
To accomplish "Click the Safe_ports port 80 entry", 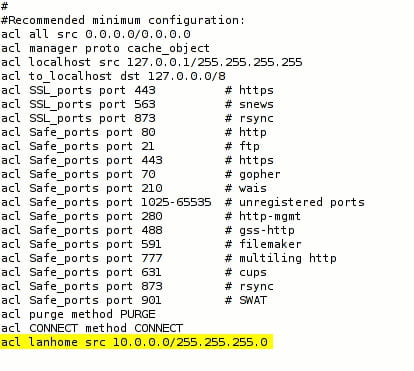I will click(x=92, y=132).
